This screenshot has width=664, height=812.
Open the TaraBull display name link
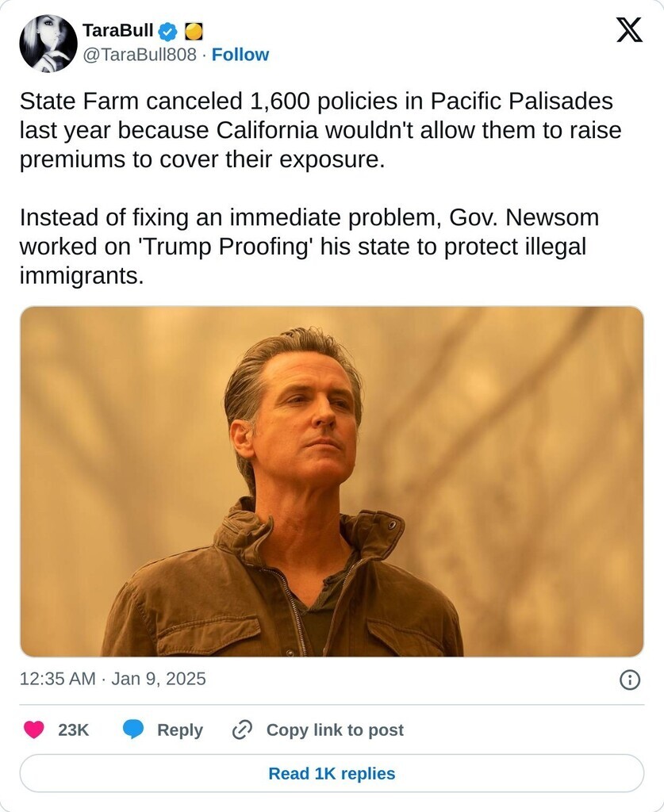(x=117, y=32)
